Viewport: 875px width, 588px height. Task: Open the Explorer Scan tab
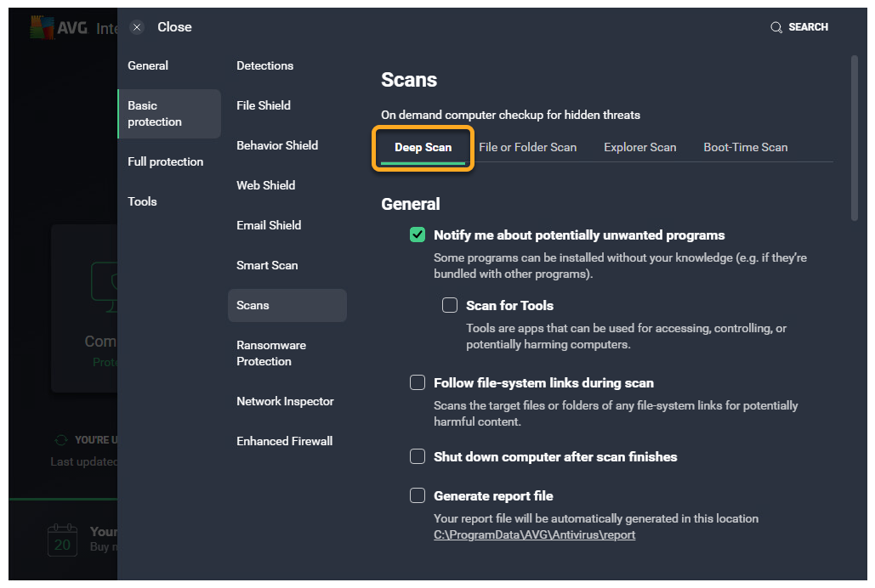(639, 148)
